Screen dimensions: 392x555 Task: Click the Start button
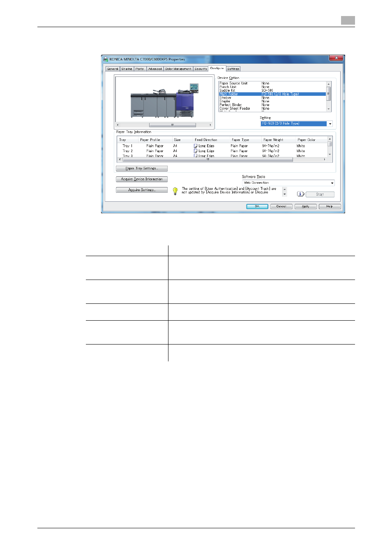[320, 194]
